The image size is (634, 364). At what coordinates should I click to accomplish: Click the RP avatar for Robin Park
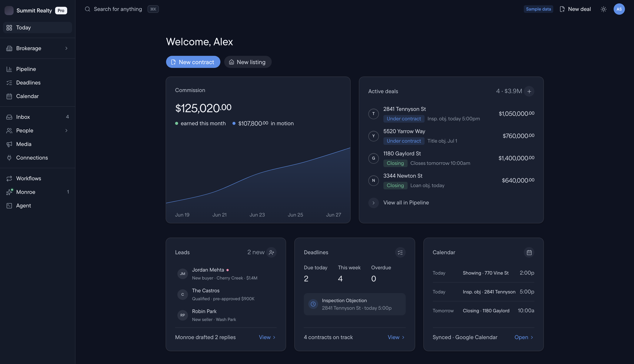pyautogui.click(x=183, y=315)
